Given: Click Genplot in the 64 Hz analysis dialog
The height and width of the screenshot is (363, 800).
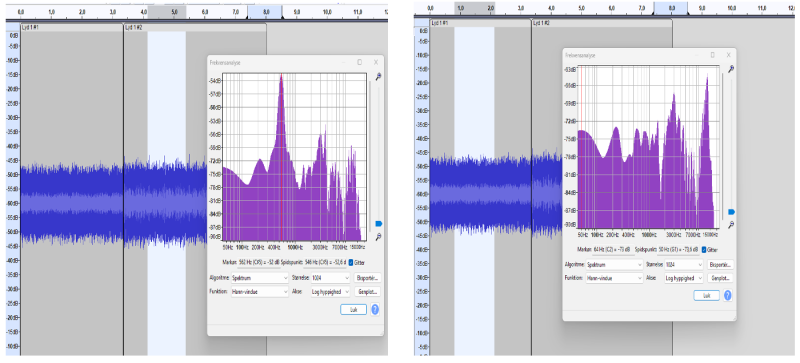Looking at the screenshot, I should tap(720, 278).
